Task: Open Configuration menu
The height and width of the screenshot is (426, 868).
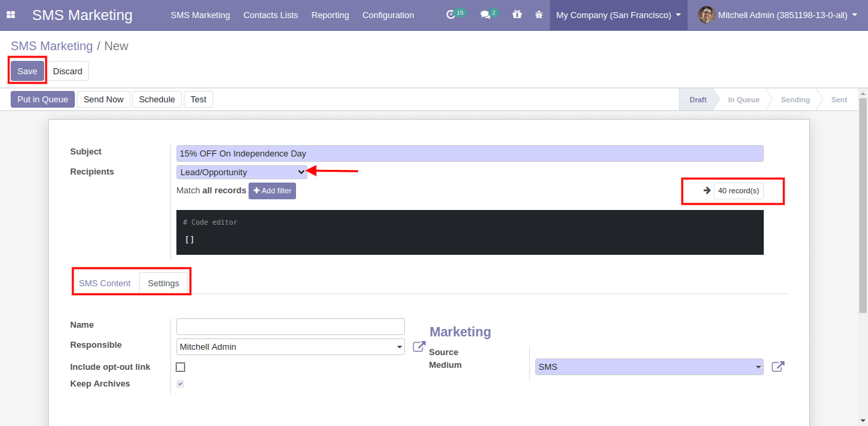Action: point(388,15)
